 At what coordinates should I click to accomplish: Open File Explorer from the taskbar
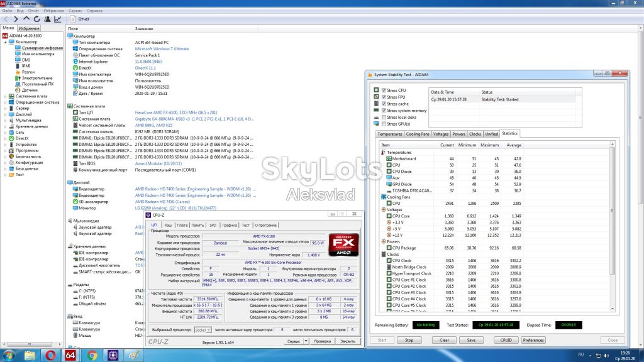pos(30,355)
